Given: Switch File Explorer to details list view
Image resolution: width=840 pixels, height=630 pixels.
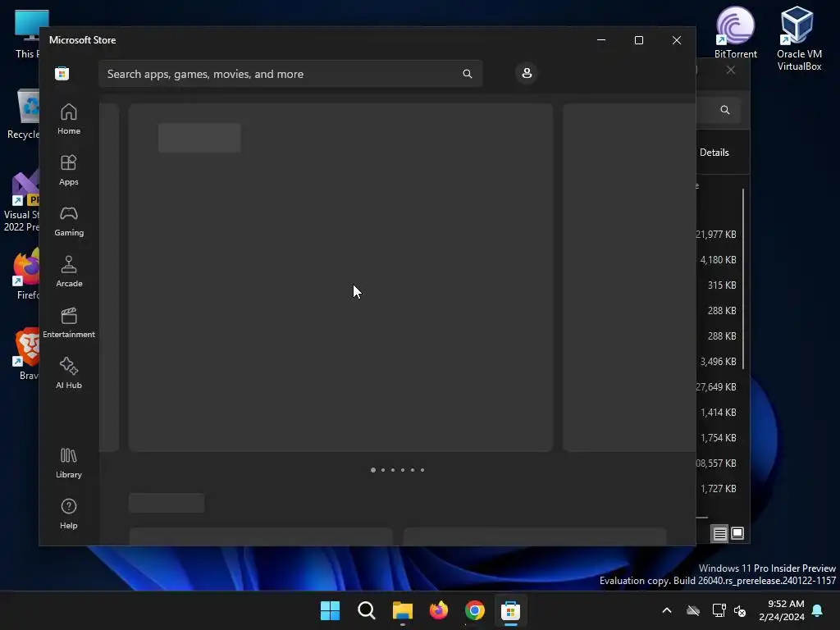Looking at the screenshot, I should [x=719, y=533].
